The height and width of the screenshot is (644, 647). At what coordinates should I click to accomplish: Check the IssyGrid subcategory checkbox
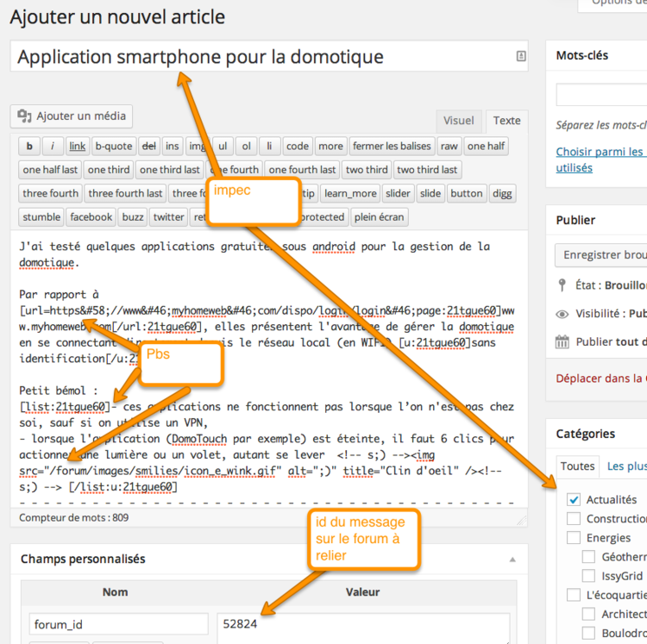tap(588, 576)
